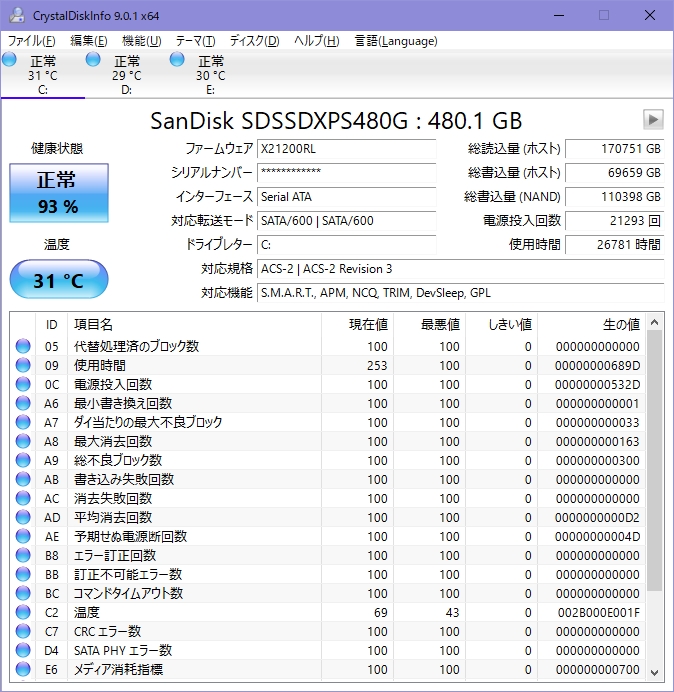Screen dimensions: 674x692
Task: Click status orb of attribute A8 row
Action: click(23, 441)
